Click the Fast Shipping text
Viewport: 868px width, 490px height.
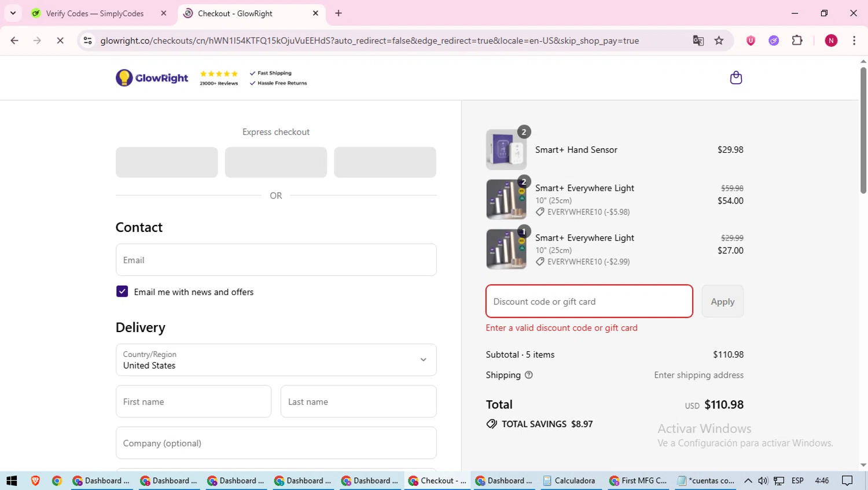274,73
